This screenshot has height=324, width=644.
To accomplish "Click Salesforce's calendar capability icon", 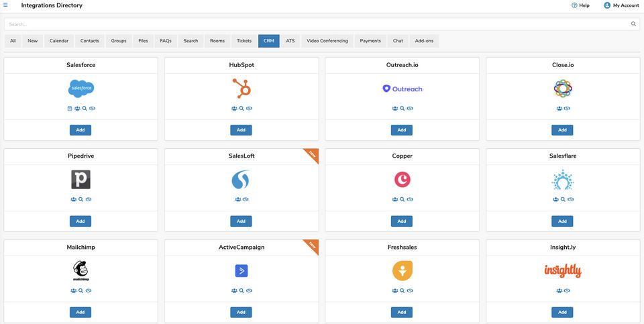I will [x=69, y=109].
